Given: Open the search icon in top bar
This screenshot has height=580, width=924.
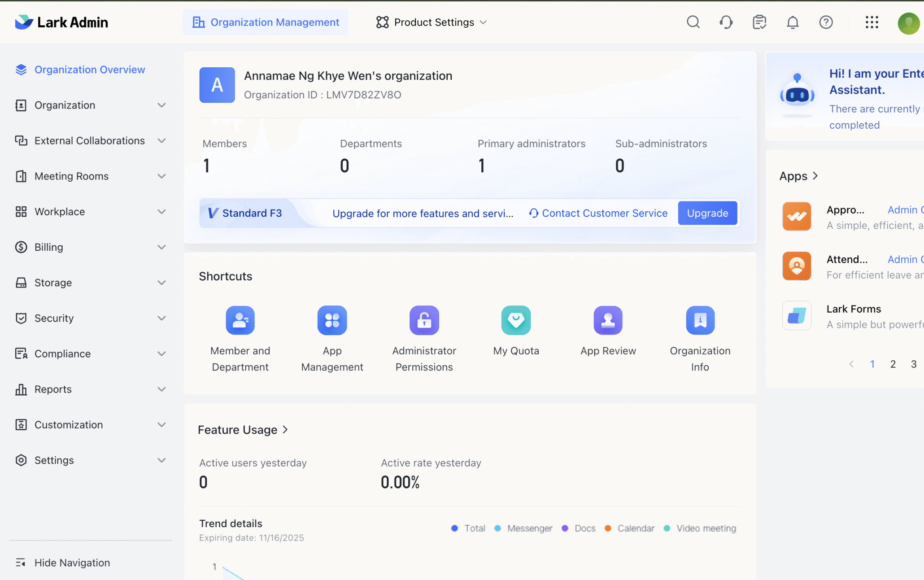Looking at the screenshot, I should tap(693, 22).
